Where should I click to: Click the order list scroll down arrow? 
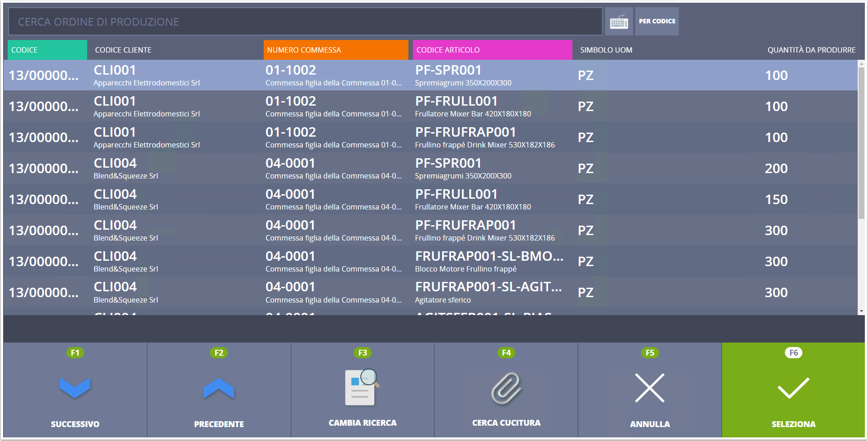coord(861,311)
